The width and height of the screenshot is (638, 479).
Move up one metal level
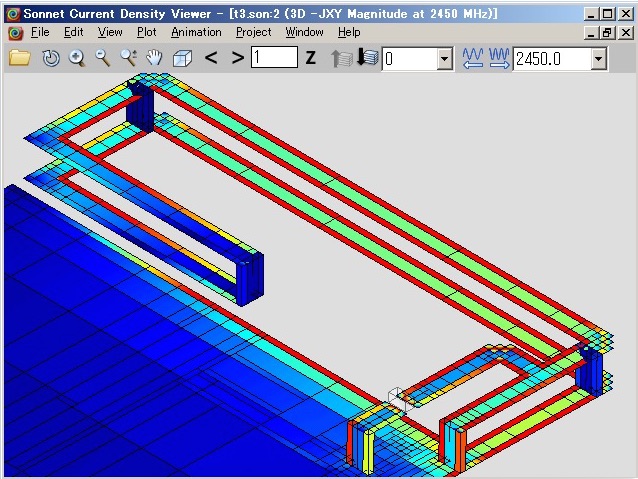(x=341, y=58)
